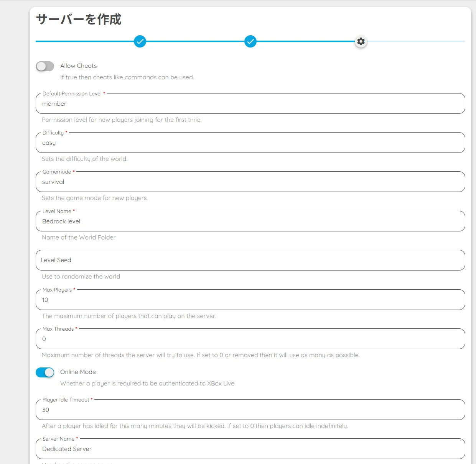Click the Max Players input field
This screenshot has width=476, height=464.
pos(250,300)
